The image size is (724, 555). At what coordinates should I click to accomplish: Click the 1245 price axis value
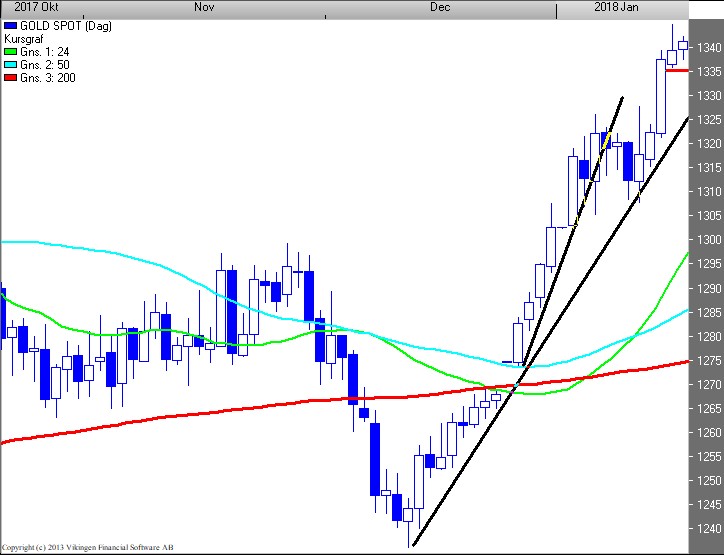(709, 505)
